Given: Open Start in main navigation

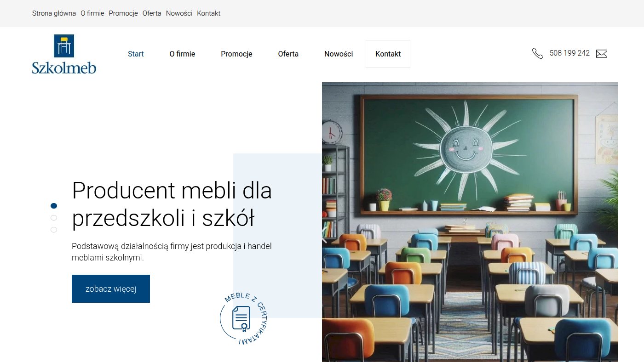Looking at the screenshot, I should [x=136, y=54].
